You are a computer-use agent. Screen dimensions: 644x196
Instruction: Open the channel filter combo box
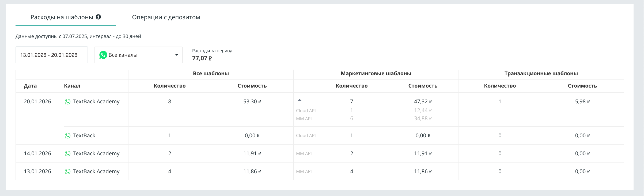(x=138, y=55)
